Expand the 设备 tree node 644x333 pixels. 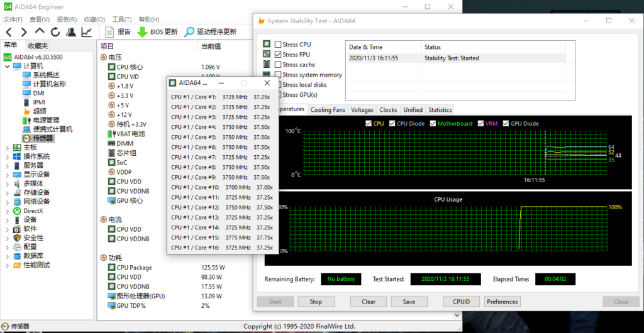(x=7, y=220)
